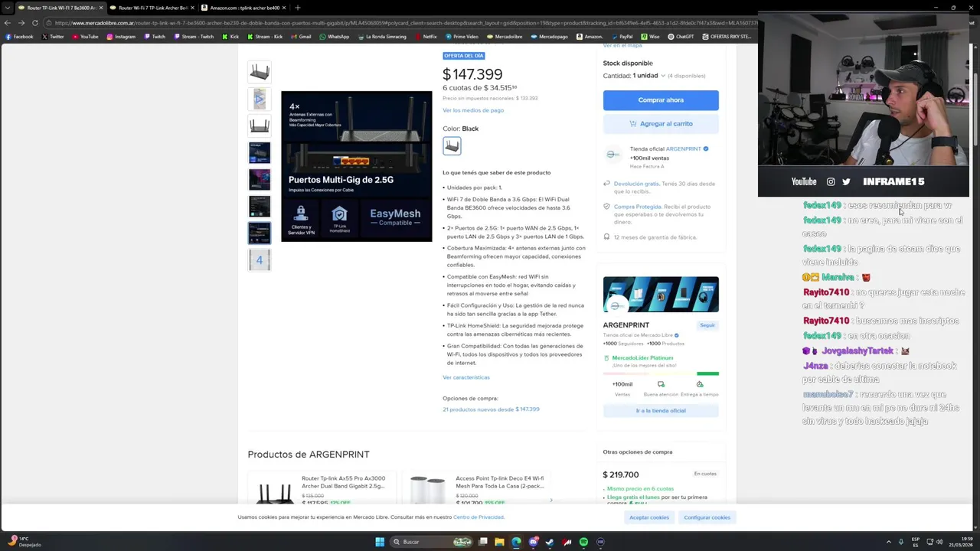The width and height of the screenshot is (980, 551).
Task: Click the browser back arrow
Action: 8,23
